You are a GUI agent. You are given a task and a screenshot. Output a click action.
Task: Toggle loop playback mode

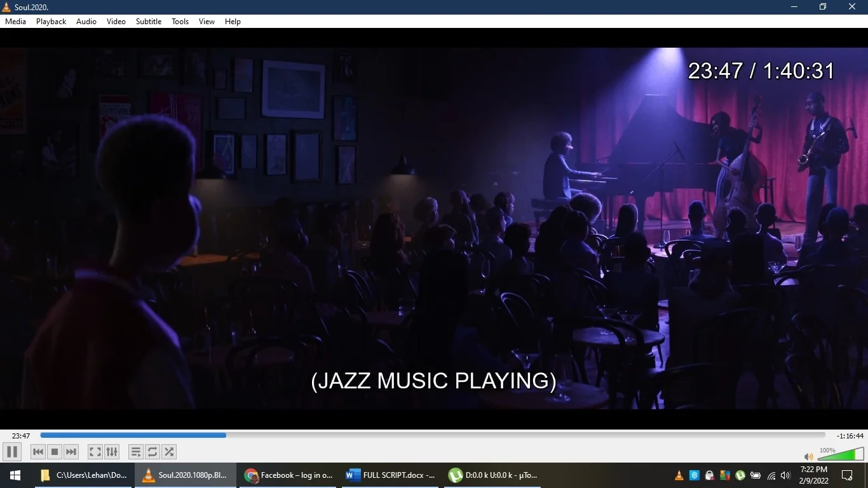(x=153, y=452)
